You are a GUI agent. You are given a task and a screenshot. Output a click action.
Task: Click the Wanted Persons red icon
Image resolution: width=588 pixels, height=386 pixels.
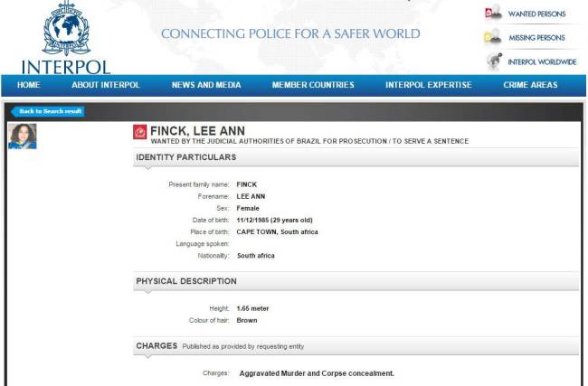pyautogui.click(x=494, y=13)
